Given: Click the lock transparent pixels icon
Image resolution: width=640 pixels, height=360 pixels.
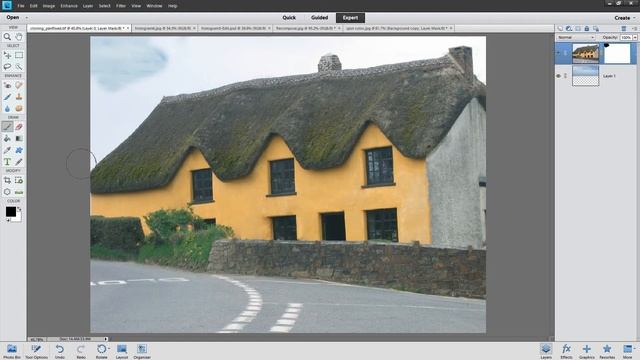Looking at the screenshot, I should point(596,29).
